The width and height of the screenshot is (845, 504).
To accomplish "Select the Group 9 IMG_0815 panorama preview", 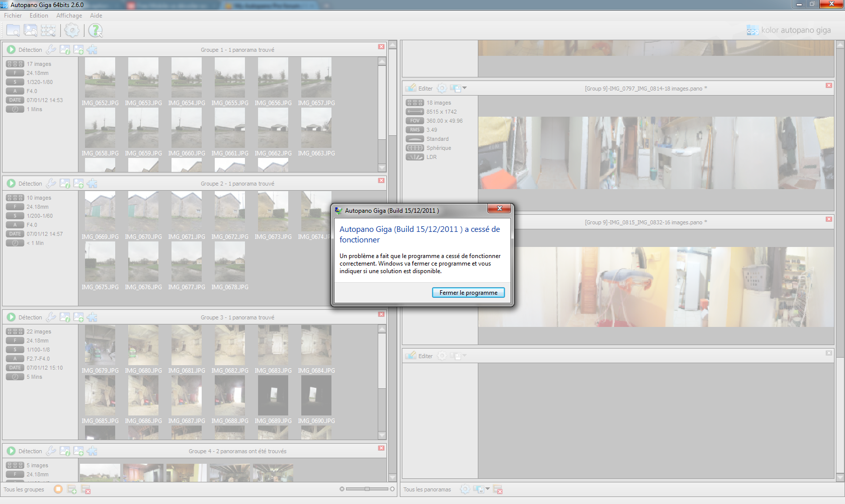I will [x=656, y=287].
